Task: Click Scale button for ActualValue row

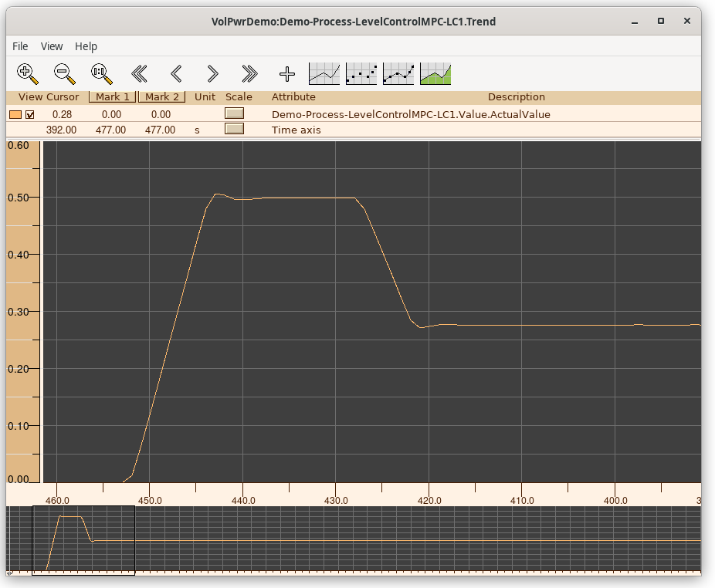Action: click(x=235, y=113)
